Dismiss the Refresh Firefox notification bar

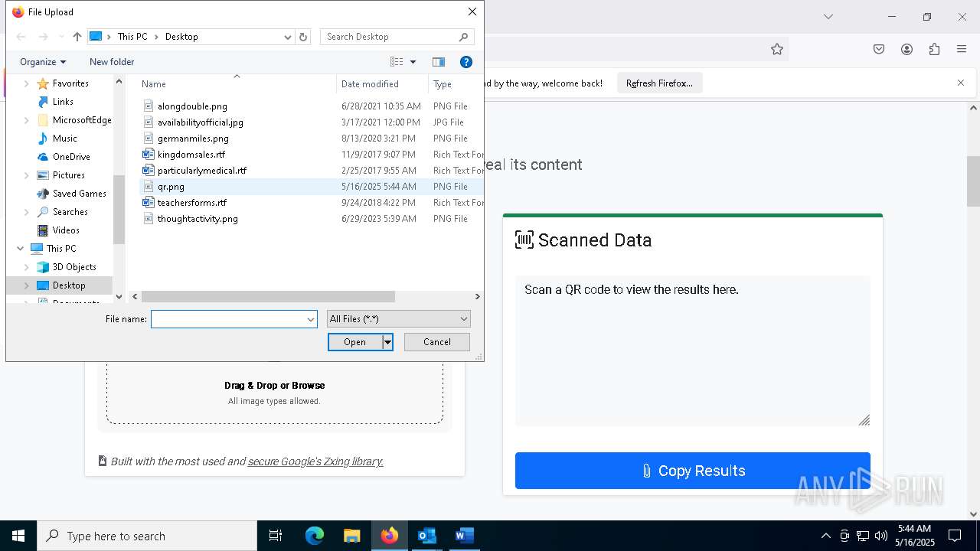pyautogui.click(x=961, y=83)
